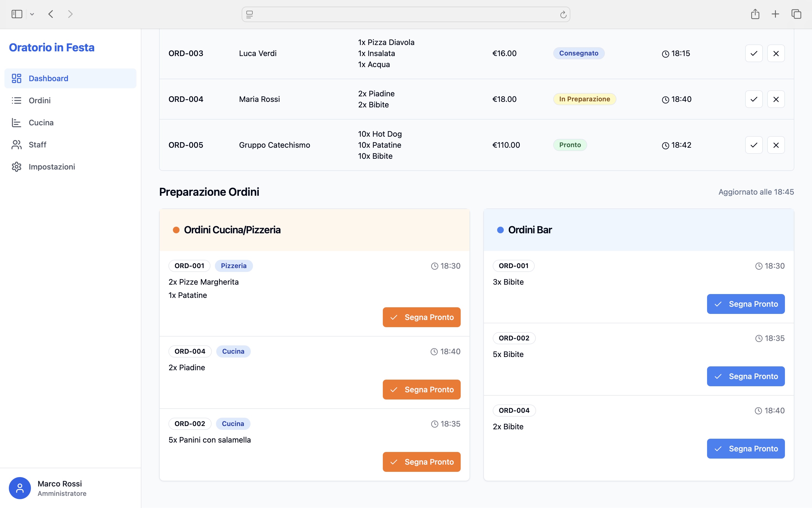Open the browser share icon
The height and width of the screenshot is (508, 812).
point(755,14)
